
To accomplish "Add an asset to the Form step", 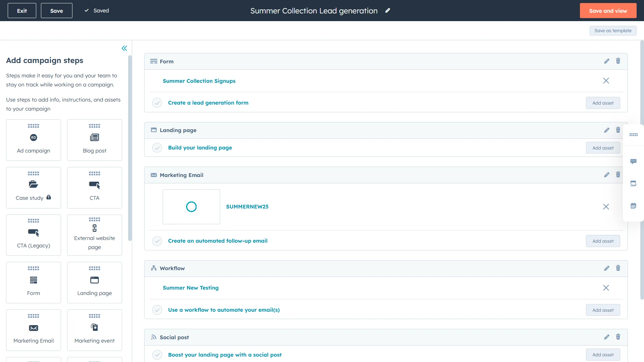I will tap(603, 103).
